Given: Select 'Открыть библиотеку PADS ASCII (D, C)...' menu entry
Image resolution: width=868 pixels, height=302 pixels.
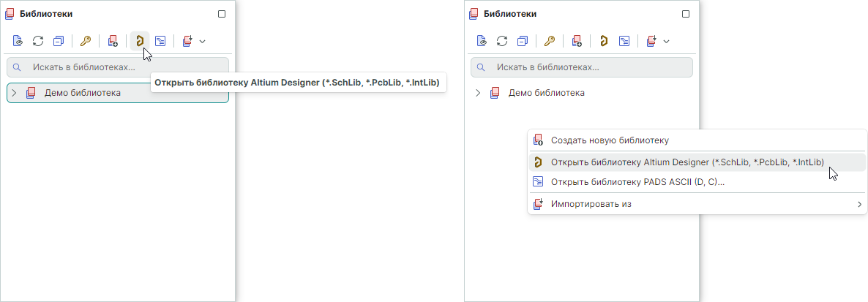Looking at the screenshot, I should tap(637, 182).
